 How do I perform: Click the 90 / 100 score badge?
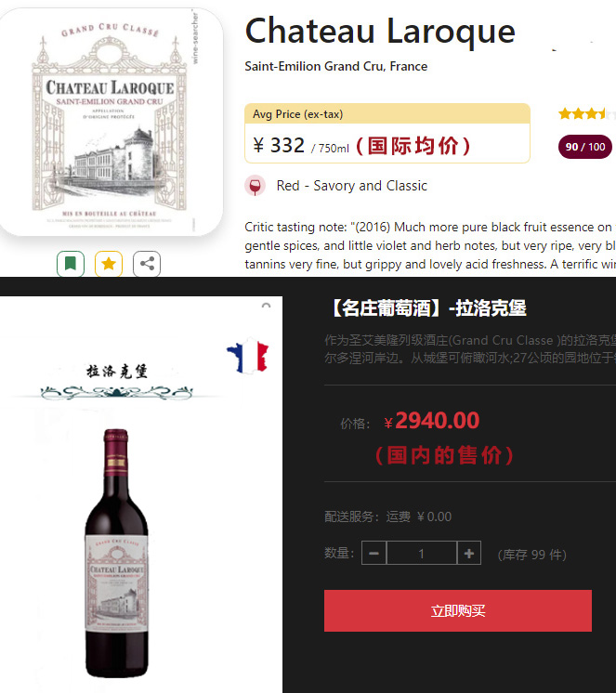tap(585, 147)
